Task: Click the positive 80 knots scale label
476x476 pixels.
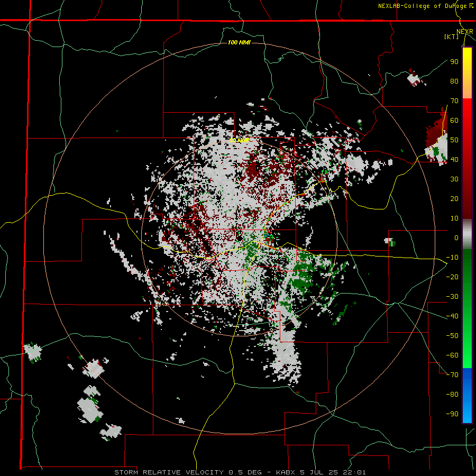Action: [454, 81]
